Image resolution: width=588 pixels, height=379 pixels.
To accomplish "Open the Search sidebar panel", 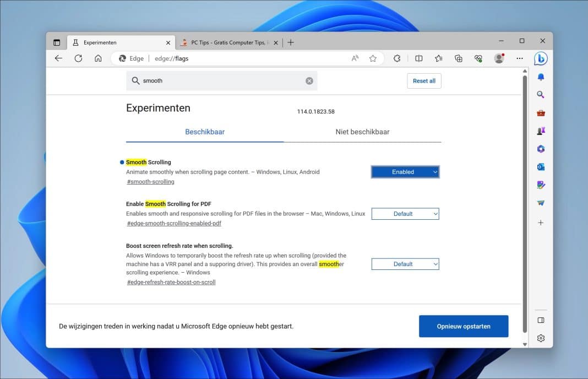I will tap(541, 94).
